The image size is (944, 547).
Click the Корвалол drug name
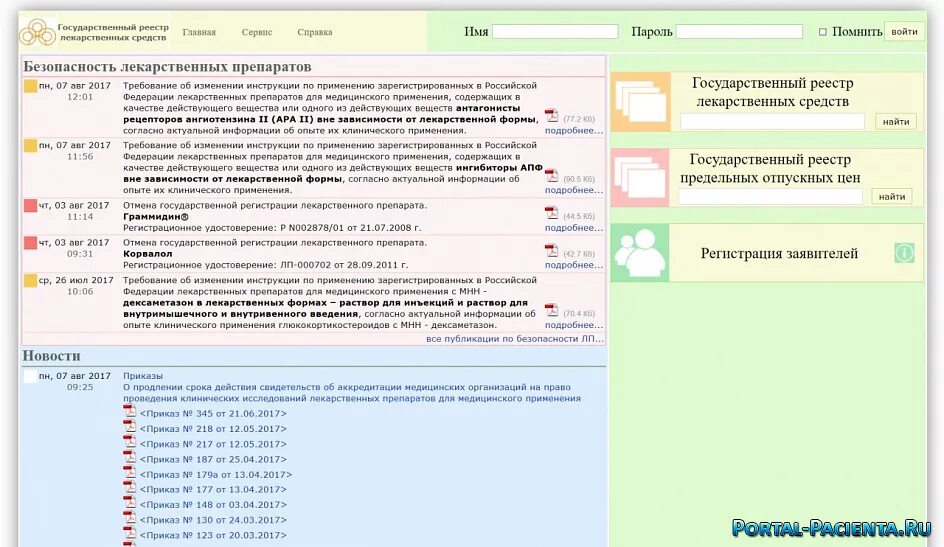tap(148, 254)
